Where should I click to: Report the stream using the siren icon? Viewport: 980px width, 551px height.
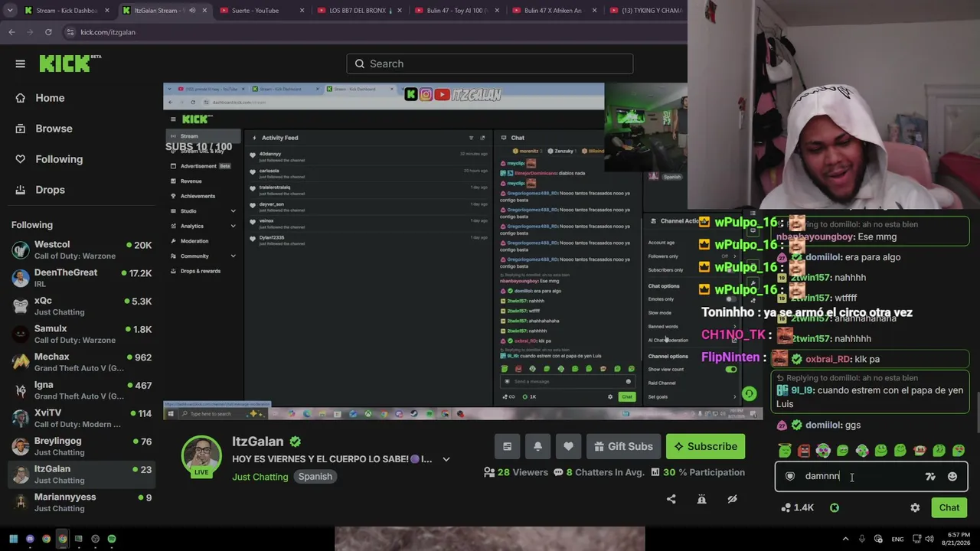701,499
